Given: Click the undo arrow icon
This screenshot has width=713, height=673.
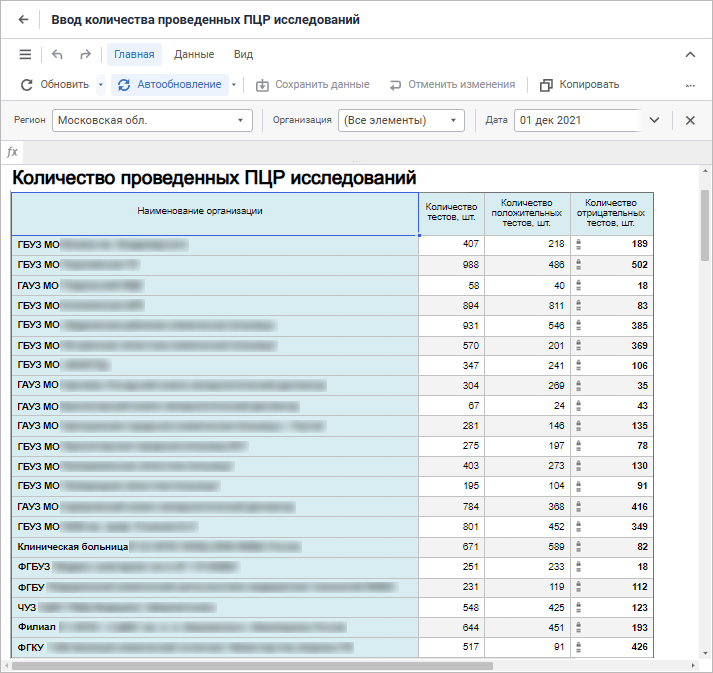Looking at the screenshot, I should tap(57, 55).
